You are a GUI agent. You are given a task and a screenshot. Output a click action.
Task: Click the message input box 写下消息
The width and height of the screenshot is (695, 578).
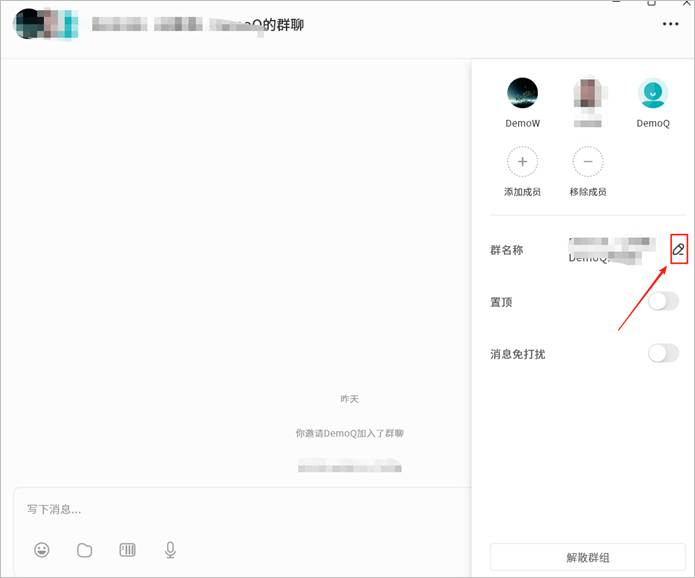pyautogui.click(x=240, y=510)
